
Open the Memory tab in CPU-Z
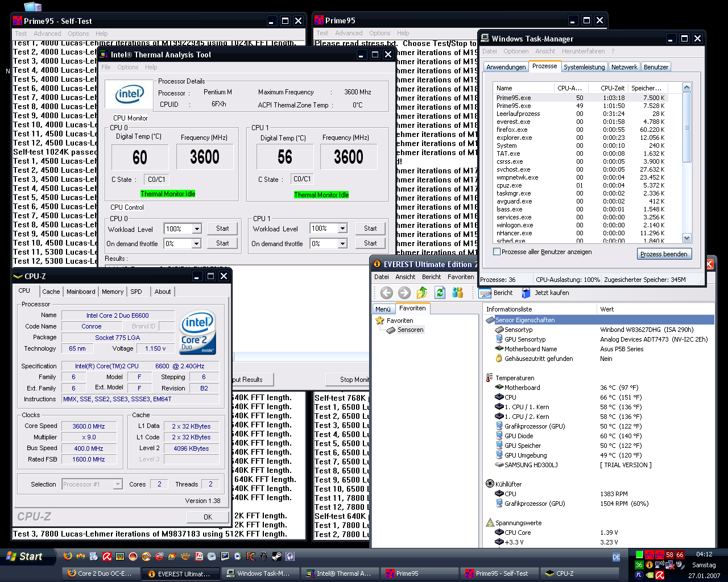click(x=113, y=292)
